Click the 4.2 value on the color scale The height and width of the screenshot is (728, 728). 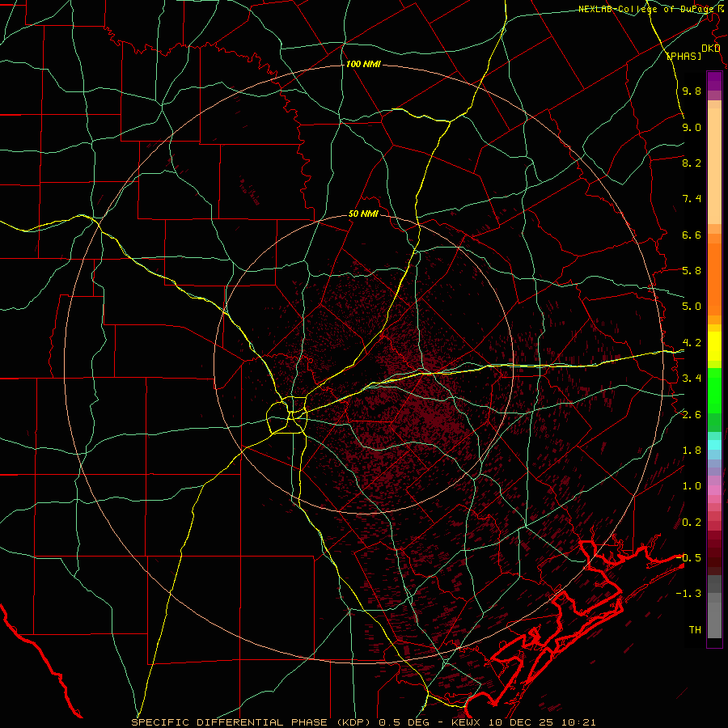pyautogui.click(x=692, y=343)
